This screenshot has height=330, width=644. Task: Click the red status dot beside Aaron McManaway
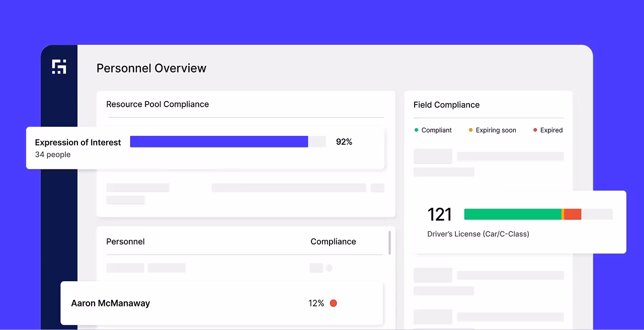point(333,303)
